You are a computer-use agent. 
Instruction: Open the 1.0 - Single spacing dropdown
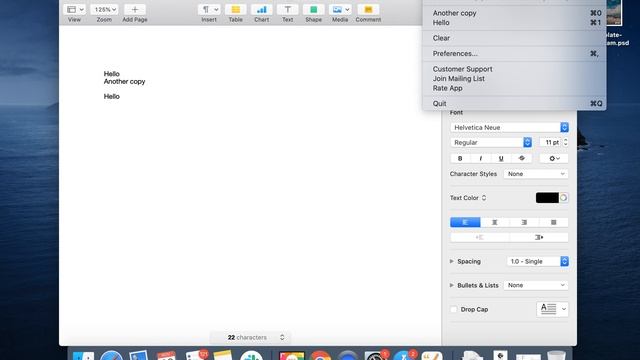[538, 261]
